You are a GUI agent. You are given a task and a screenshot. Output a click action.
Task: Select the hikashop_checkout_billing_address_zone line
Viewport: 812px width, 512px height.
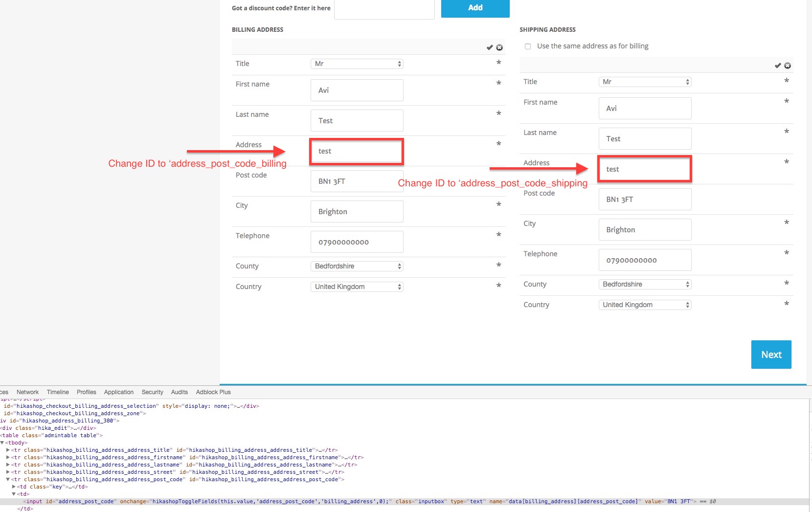[x=75, y=413]
